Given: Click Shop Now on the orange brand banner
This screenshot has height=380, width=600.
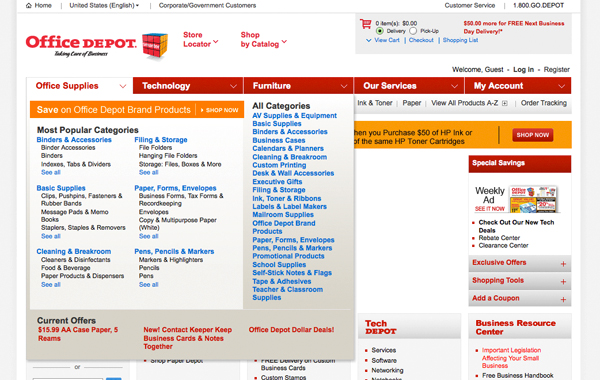Looking at the screenshot, I should click(x=220, y=110).
